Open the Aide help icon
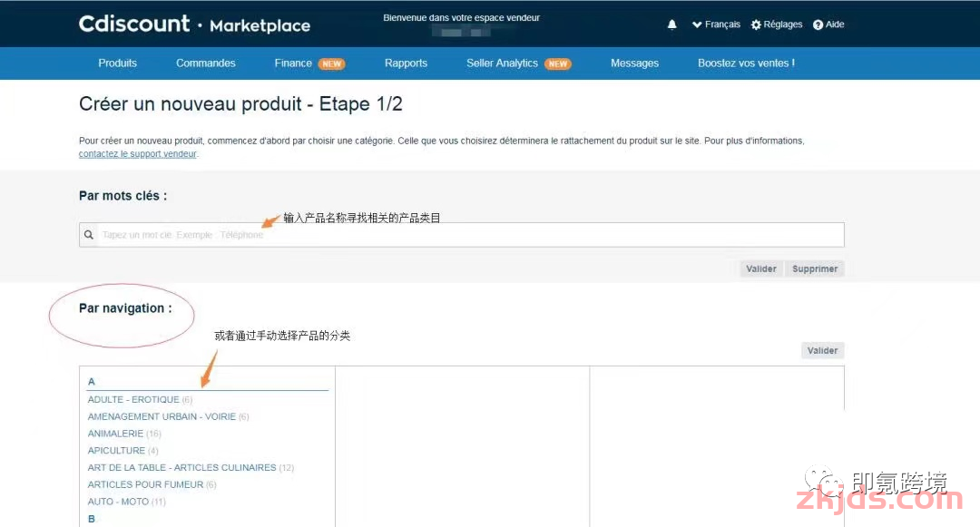Viewport: 980px width, 527px height. tap(828, 24)
